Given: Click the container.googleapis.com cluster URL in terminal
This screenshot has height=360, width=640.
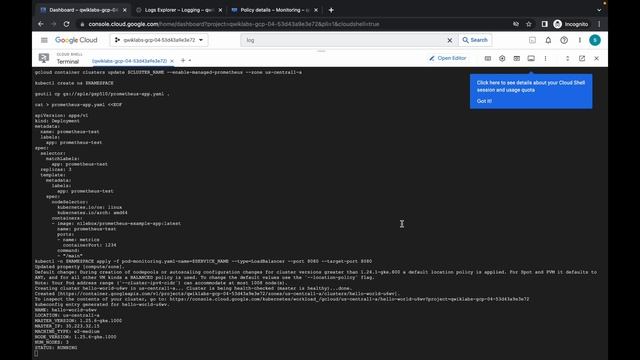Looking at the screenshot, I should [x=228, y=294].
